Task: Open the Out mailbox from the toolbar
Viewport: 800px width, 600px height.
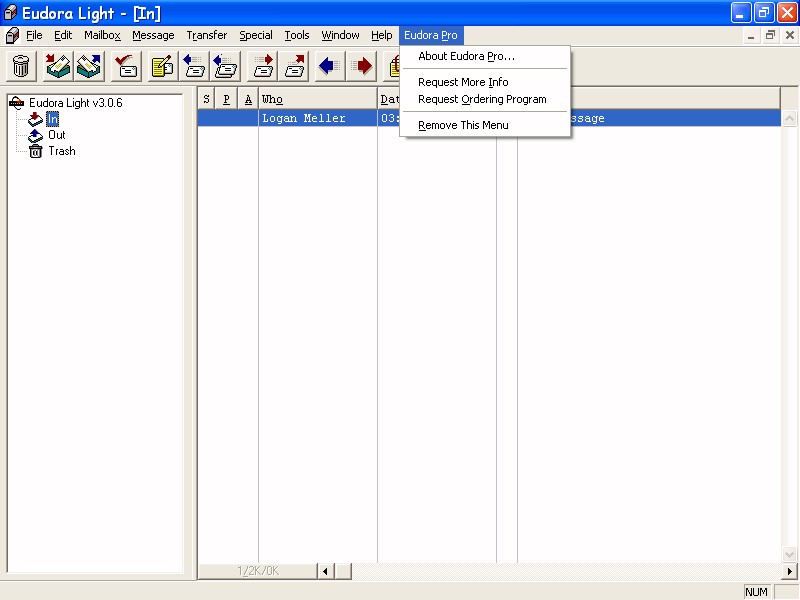Action: tap(89, 66)
